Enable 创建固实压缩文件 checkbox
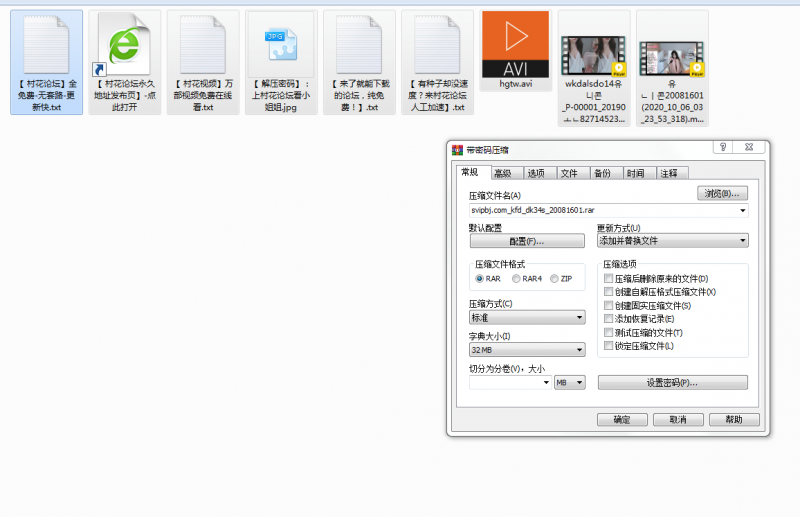Image resolution: width=800 pixels, height=517 pixels. (608, 305)
